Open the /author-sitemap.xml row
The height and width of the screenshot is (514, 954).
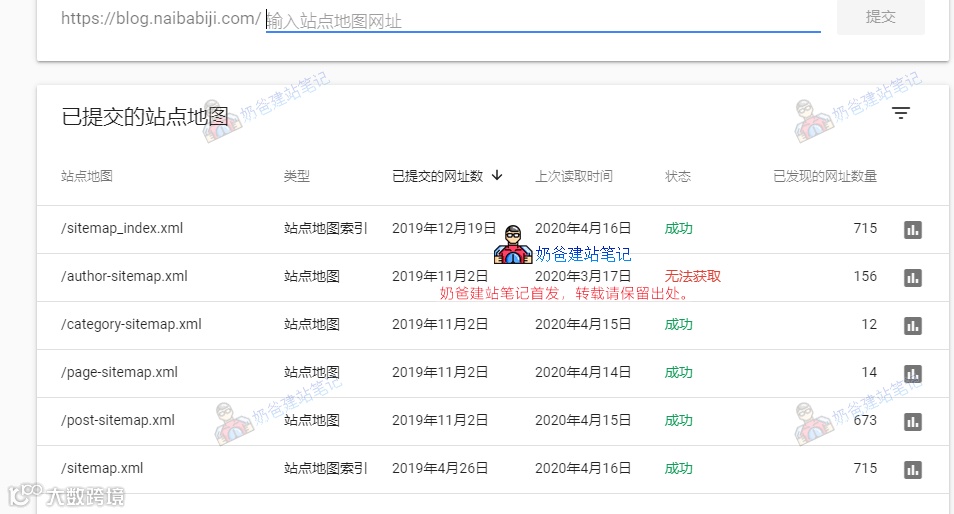pyautogui.click(x=493, y=277)
